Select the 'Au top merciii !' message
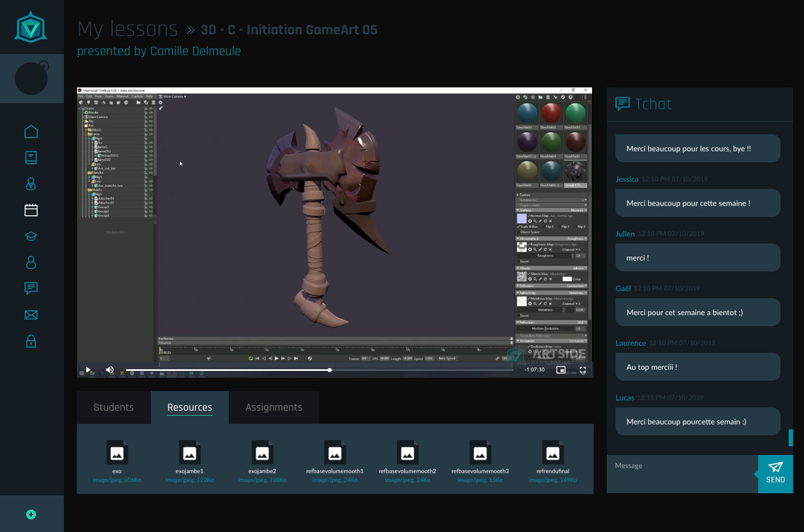The width and height of the screenshot is (804, 532). (x=697, y=367)
